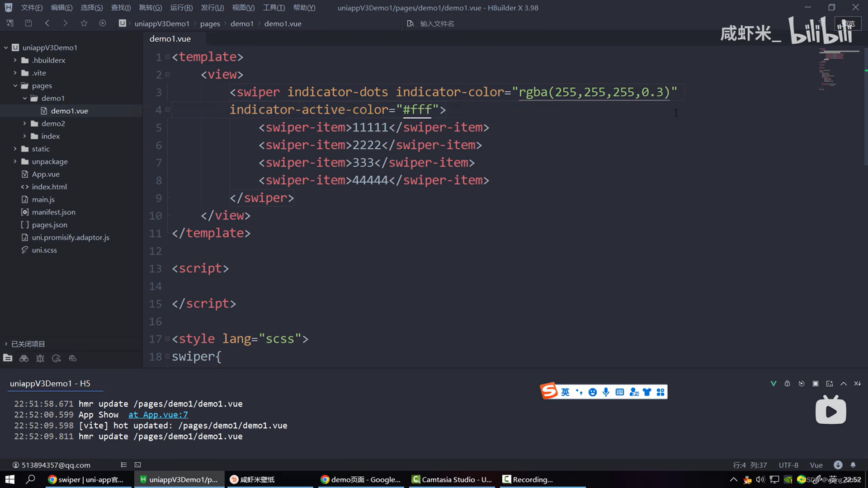
Task: Toggle fold marker on line 18 swiper
Action: pos(167,356)
